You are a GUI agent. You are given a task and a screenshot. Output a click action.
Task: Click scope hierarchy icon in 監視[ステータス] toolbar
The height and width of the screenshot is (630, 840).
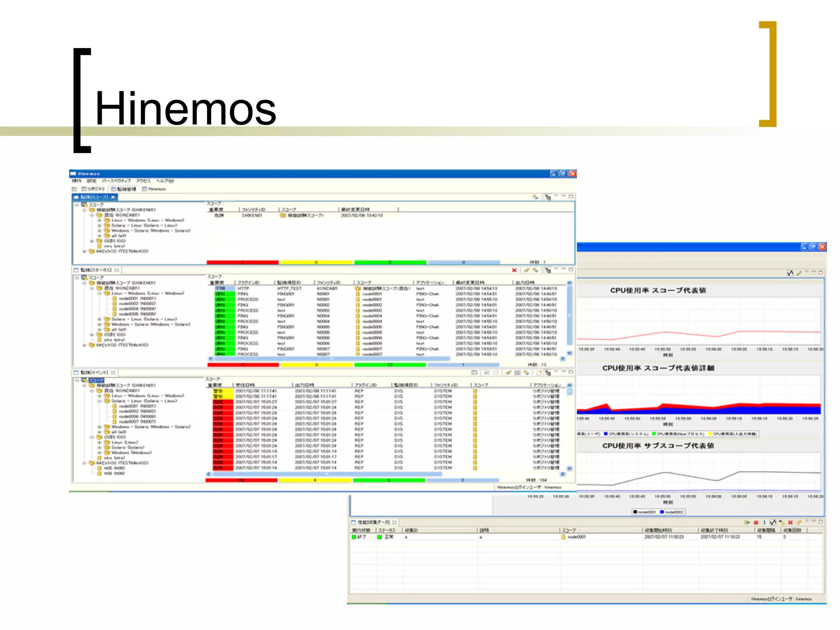(548, 270)
